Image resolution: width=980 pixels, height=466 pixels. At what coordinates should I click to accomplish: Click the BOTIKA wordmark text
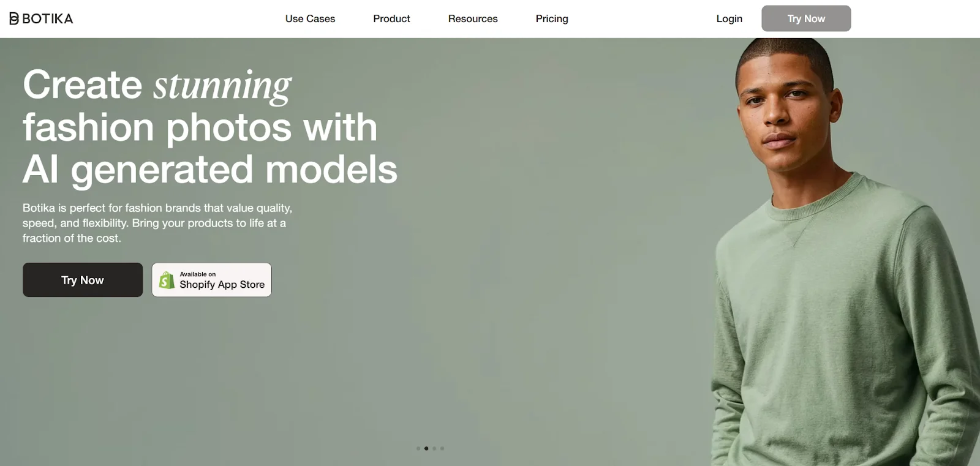(48, 18)
